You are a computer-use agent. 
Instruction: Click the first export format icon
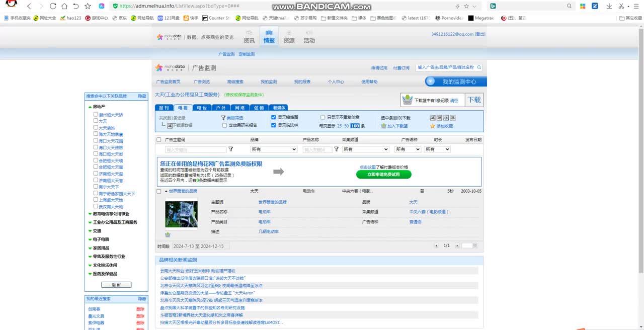(433, 118)
